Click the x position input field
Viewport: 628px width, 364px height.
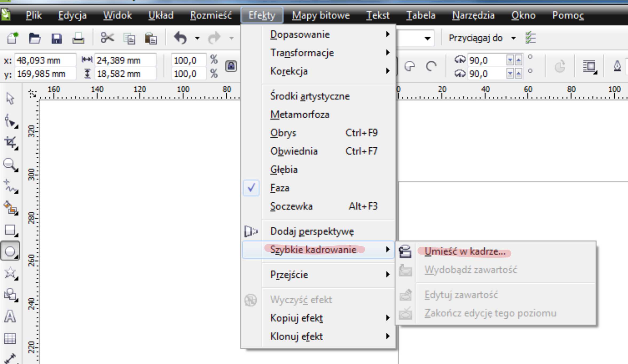tap(45, 60)
